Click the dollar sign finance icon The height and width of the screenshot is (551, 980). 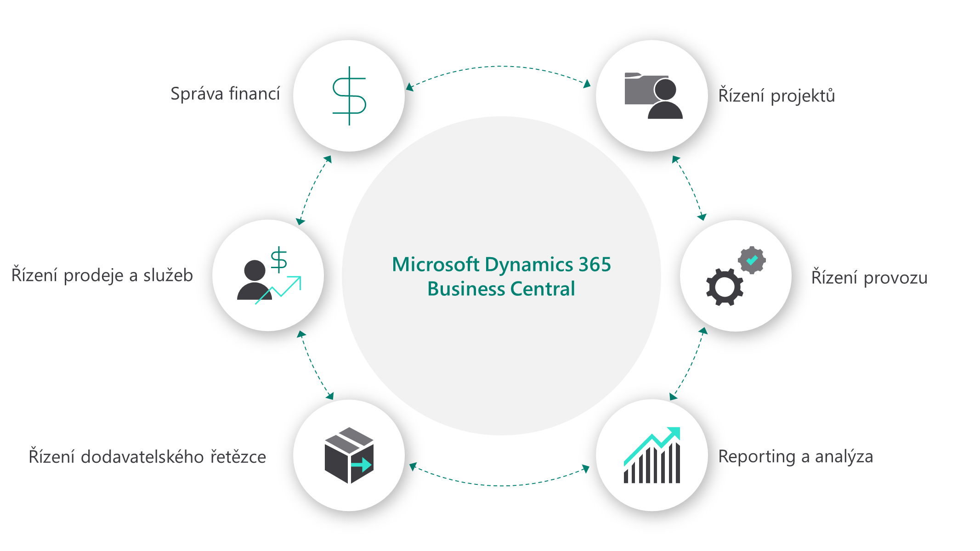click(349, 96)
